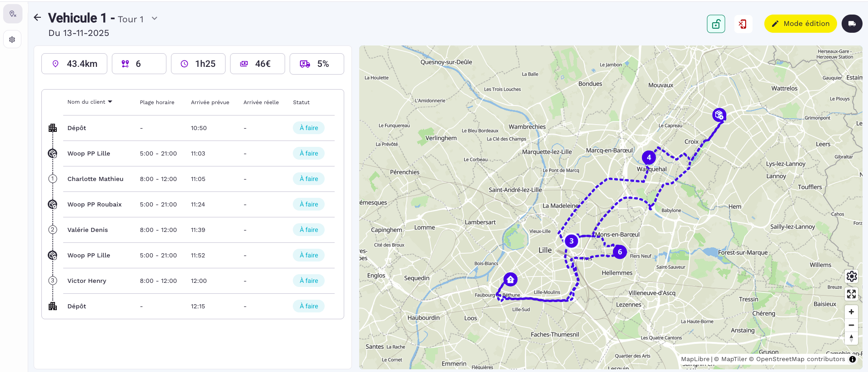Viewport: 868px width, 372px height.
Task: Toggle fullscreen map view
Action: point(851,294)
